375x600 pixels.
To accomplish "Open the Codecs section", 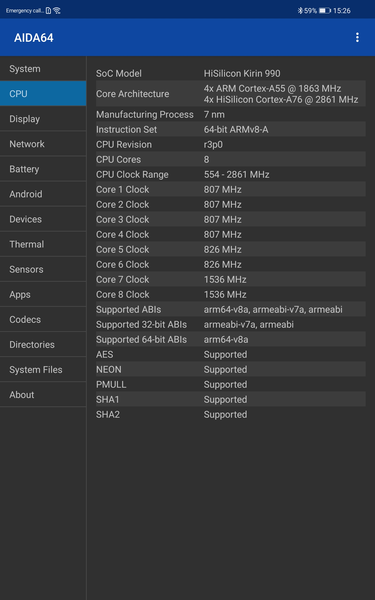I will point(43,320).
